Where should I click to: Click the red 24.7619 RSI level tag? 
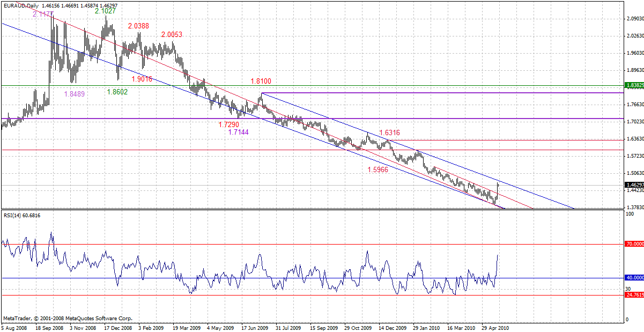tap(634, 295)
